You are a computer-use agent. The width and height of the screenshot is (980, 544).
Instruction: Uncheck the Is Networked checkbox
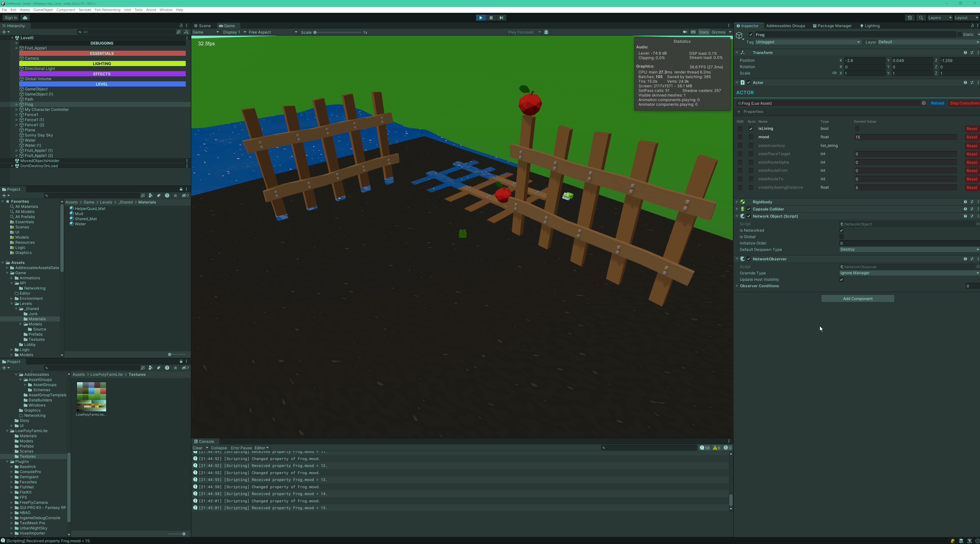[841, 230]
